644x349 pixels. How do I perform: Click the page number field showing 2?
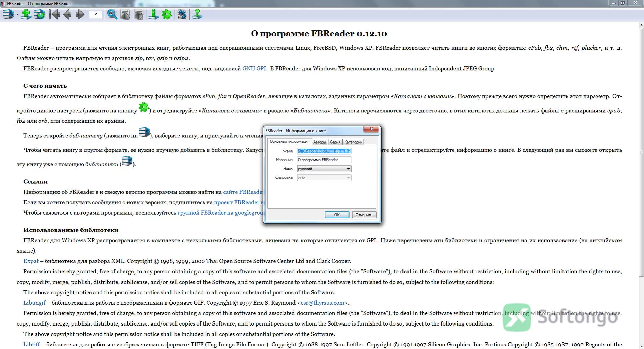(96, 15)
